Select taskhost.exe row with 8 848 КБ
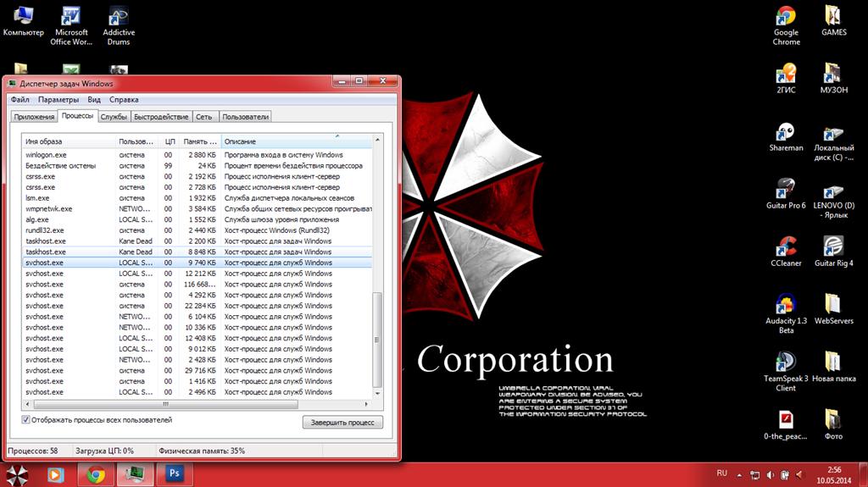 coord(198,252)
